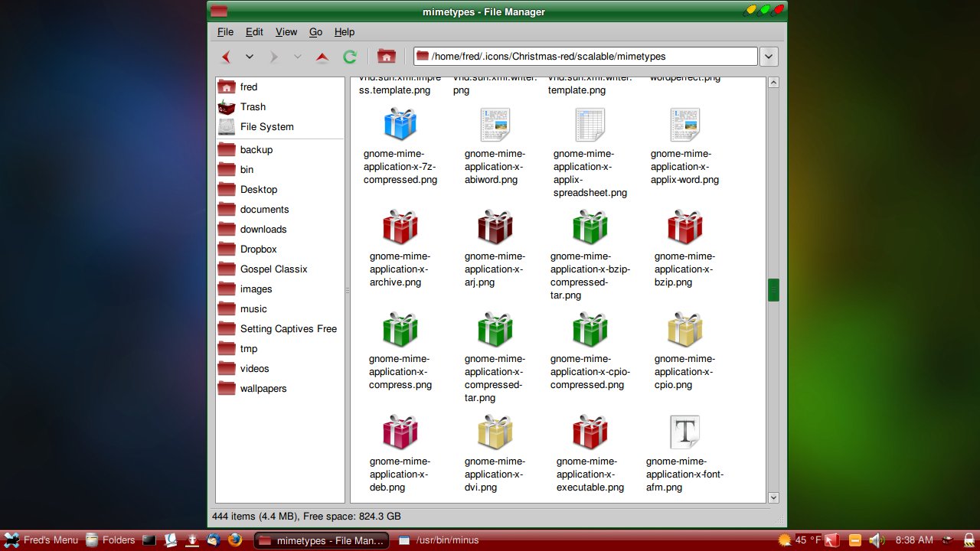Select the green cpio-compressed gift icon
980x551 pixels.
point(590,329)
